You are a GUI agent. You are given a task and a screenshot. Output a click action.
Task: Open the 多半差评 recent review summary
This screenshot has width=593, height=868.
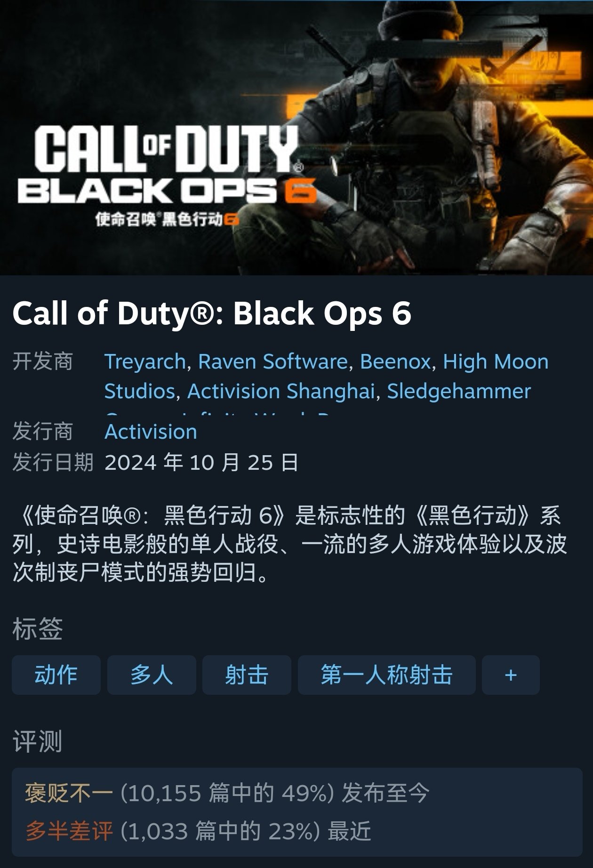tap(198, 831)
